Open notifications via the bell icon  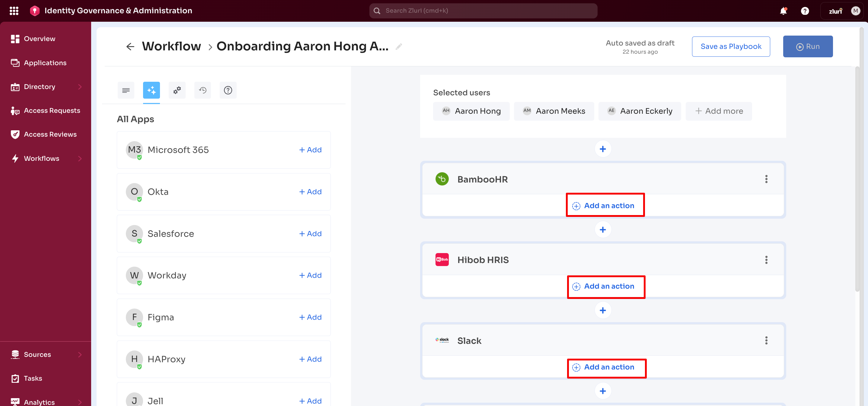(783, 11)
